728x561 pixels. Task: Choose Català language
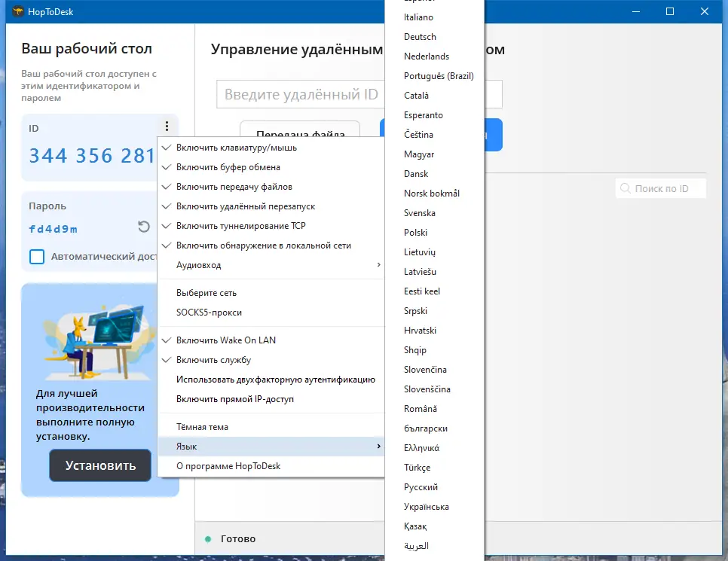[x=435, y=96]
